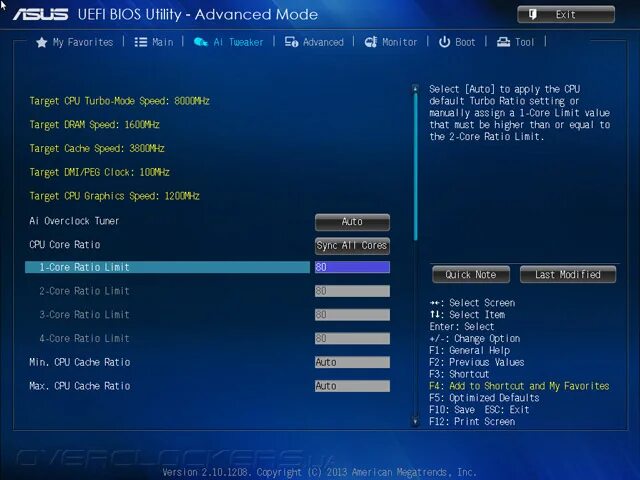This screenshot has height=480, width=640.
Task: Click the 3-Core Ratio Limit value field
Action: 352,315
